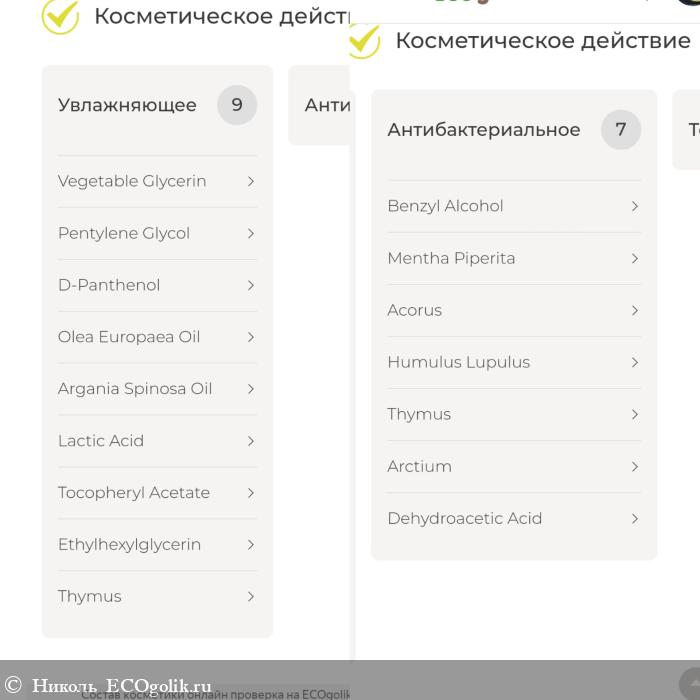The height and width of the screenshot is (700, 700).
Task: Click Arctium in the antibacterial list
Action: (x=419, y=466)
